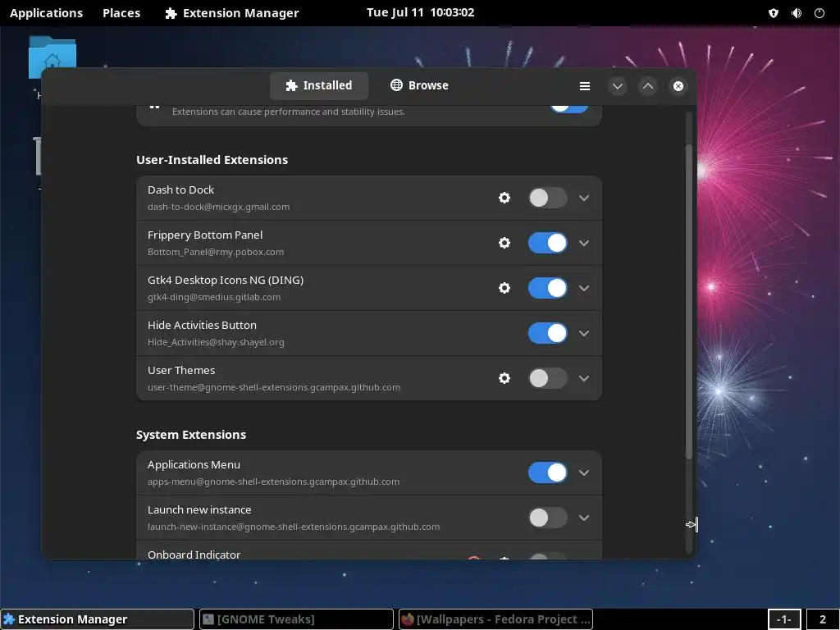Turn off the Hide Activities Button switch
840x630 pixels.
[547, 333]
